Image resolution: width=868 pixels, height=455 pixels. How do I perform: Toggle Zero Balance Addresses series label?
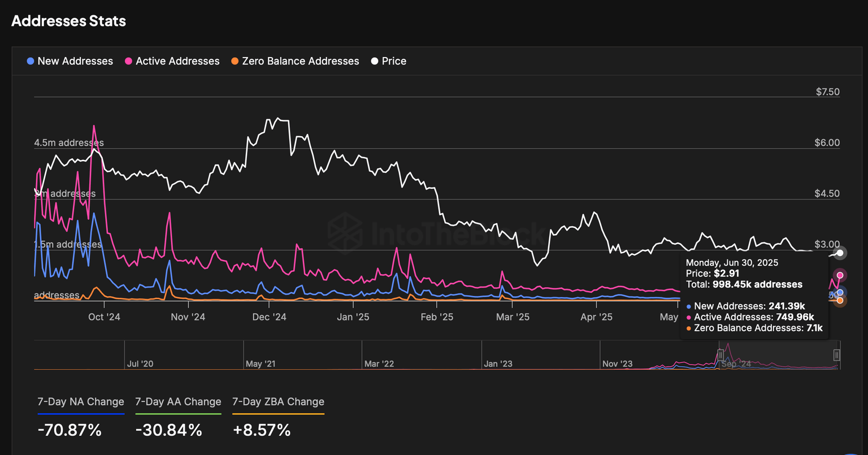pyautogui.click(x=301, y=61)
